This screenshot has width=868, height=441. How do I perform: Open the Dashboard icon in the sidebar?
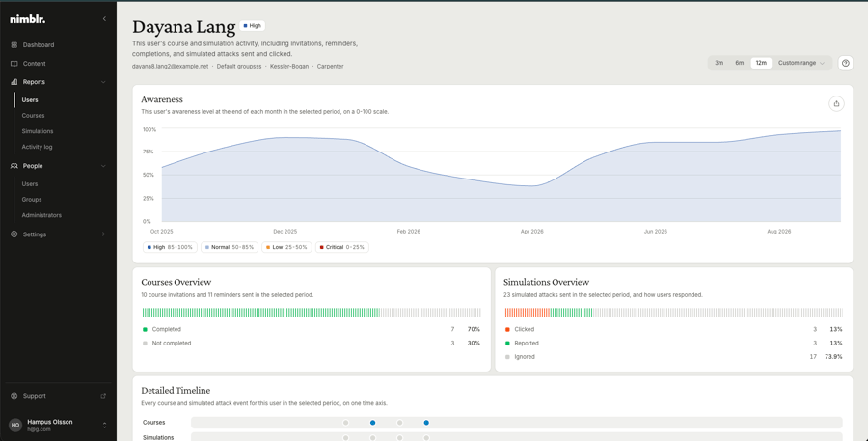coord(14,45)
